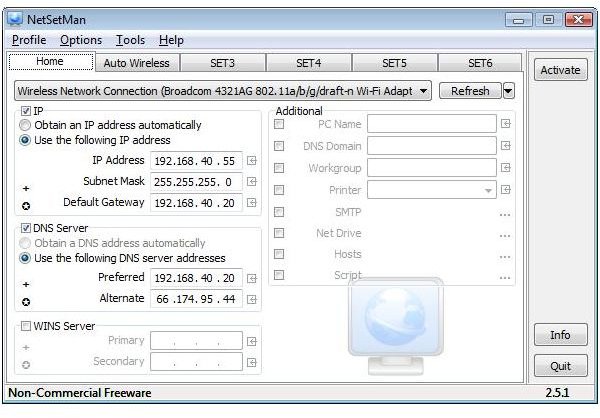Open the Tools menu
This screenshot has width=600, height=418.
click(130, 40)
